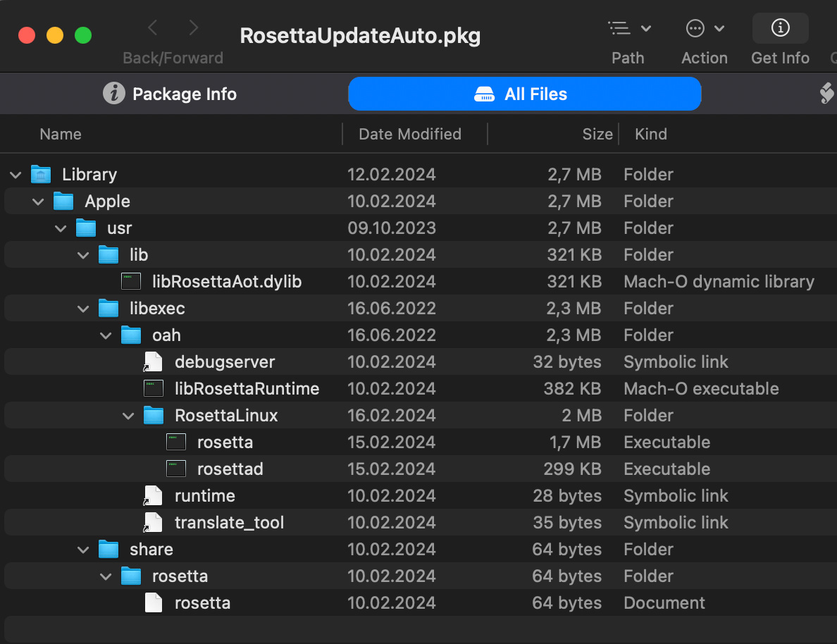Click the red close window button

[27, 35]
